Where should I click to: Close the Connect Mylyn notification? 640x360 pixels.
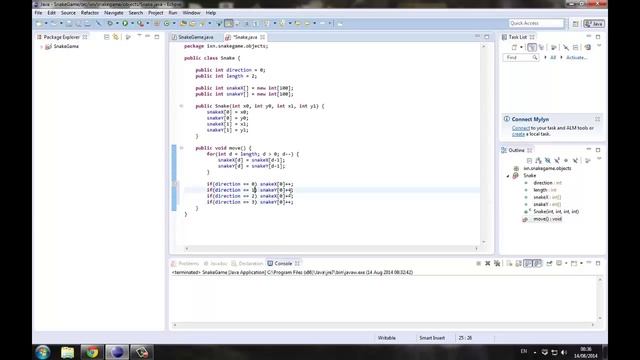[597, 119]
